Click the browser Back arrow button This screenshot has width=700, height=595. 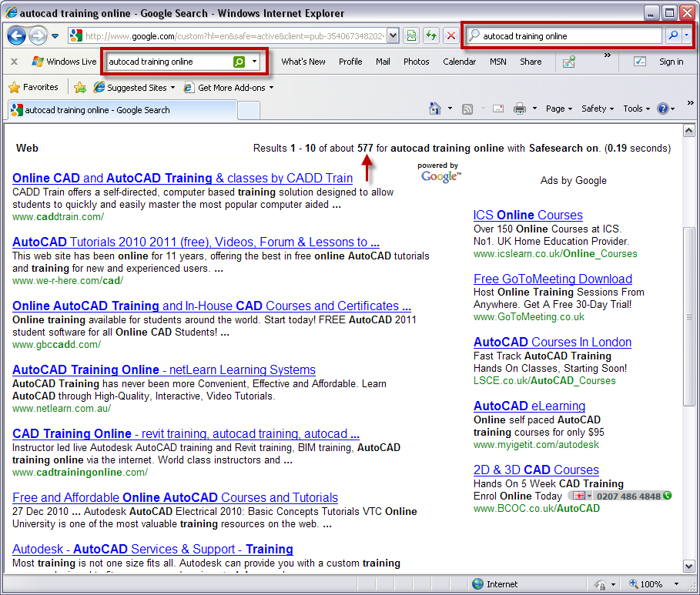pyautogui.click(x=17, y=35)
